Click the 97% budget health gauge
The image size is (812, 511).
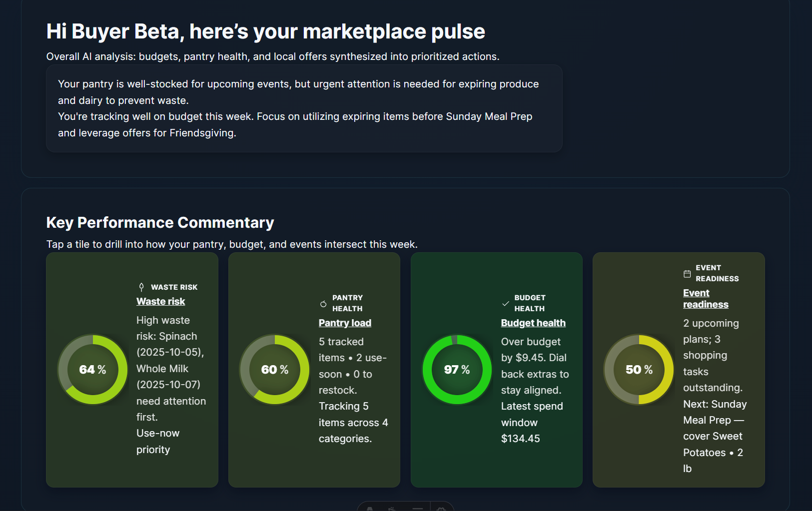coord(457,370)
